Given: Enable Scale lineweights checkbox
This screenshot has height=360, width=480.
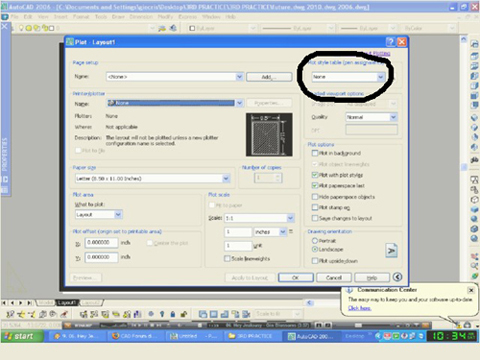Looking at the screenshot, I should tap(227, 258).
